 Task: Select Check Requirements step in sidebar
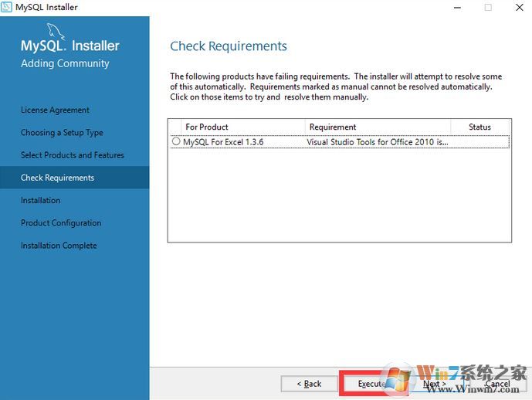click(x=75, y=178)
